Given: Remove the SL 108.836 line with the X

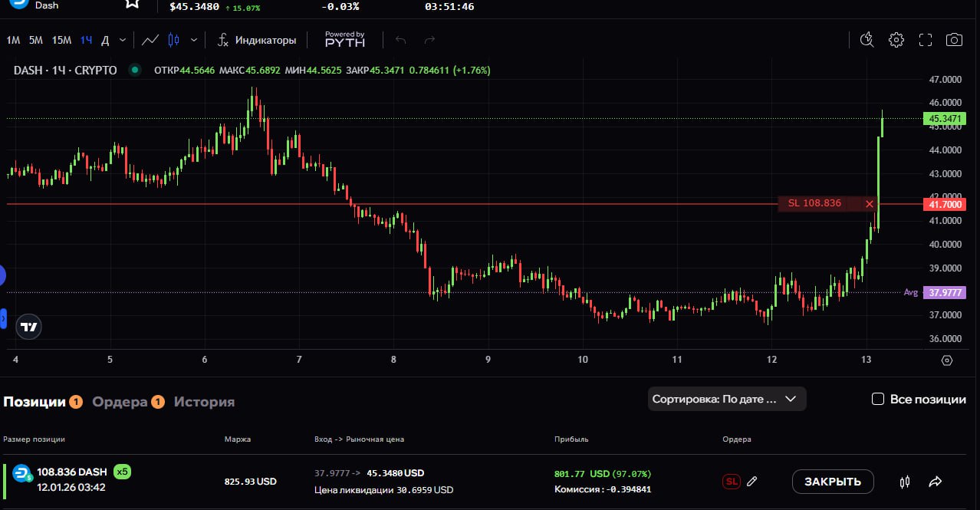Looking at the screenshot, I should [x=869, y=204].
